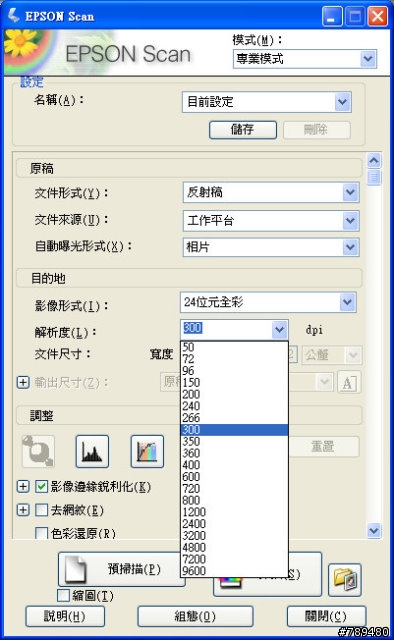Toggle 縮圖(T) thumbnail checkbox
Viewport: 394px width, 640px height.
coord(63,596)
